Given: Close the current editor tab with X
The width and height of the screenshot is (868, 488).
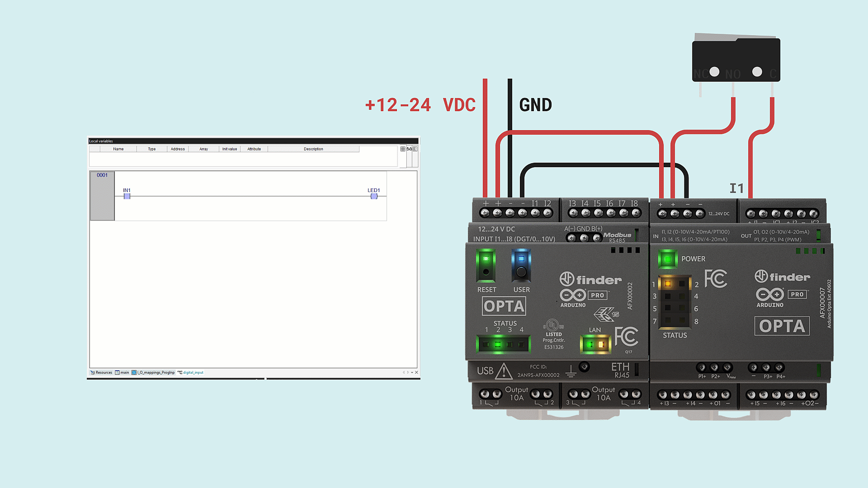Looking at the screenshot, I should pos(416,373).
